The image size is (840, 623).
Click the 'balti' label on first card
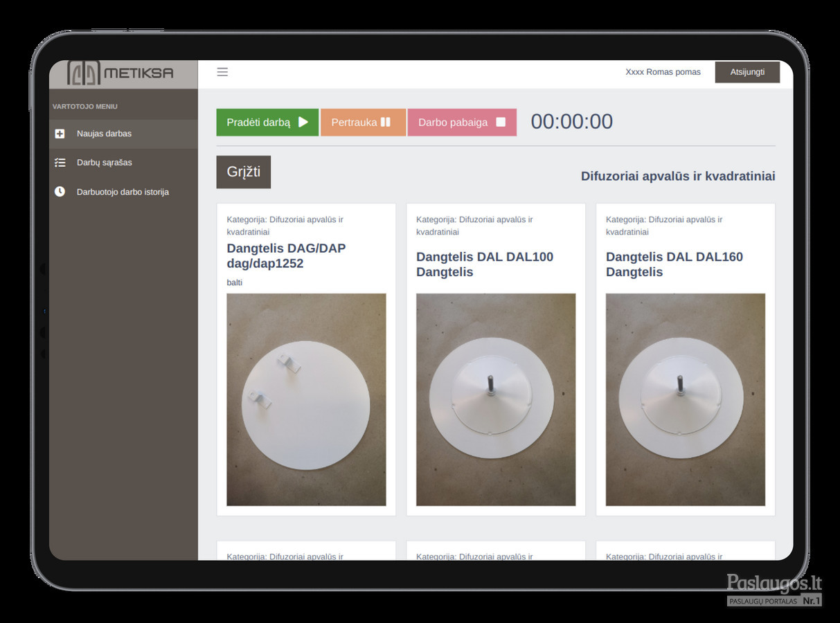(235, 282)
